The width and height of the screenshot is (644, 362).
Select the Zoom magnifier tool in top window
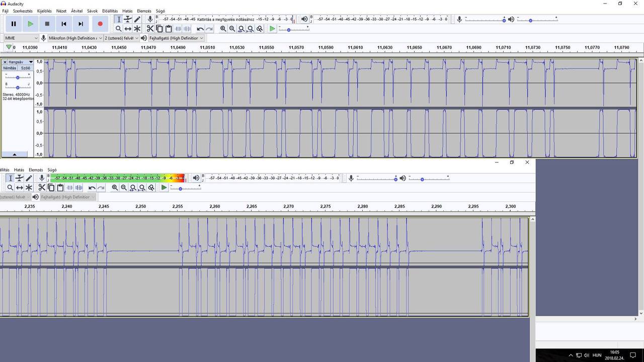[119, 29]
